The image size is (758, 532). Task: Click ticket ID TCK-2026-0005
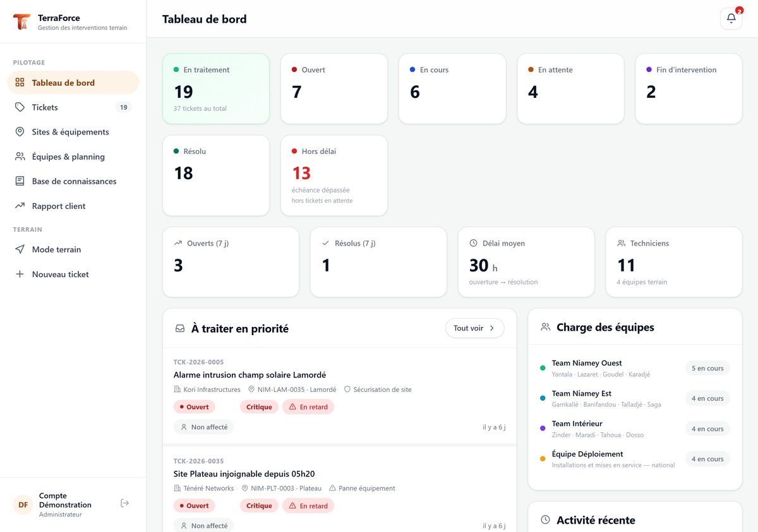tap(198, 362)
